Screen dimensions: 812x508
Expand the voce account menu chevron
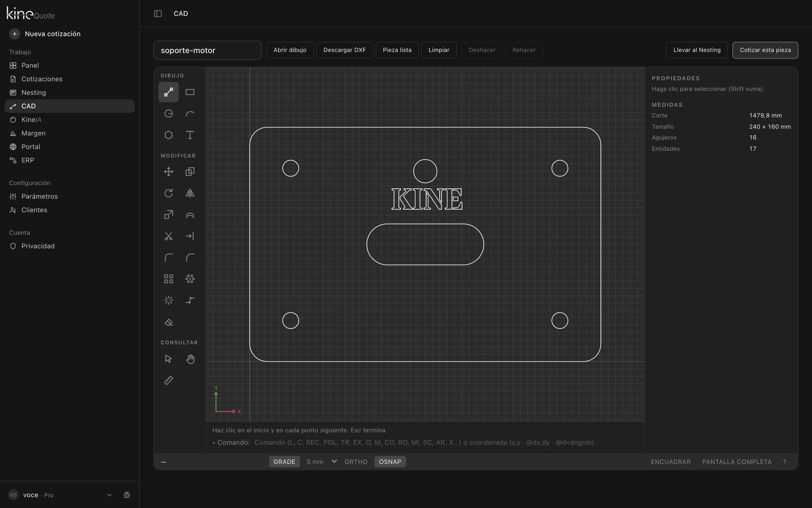pos(109,495)
